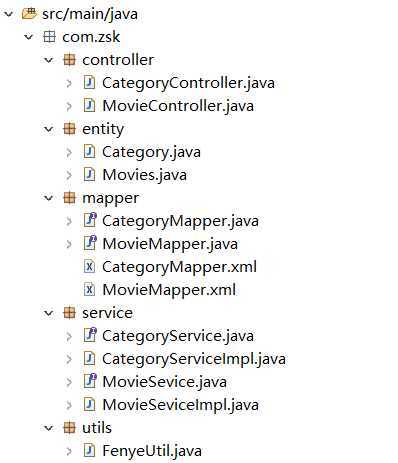Expand the MovieController.java node

pos(69,106)
